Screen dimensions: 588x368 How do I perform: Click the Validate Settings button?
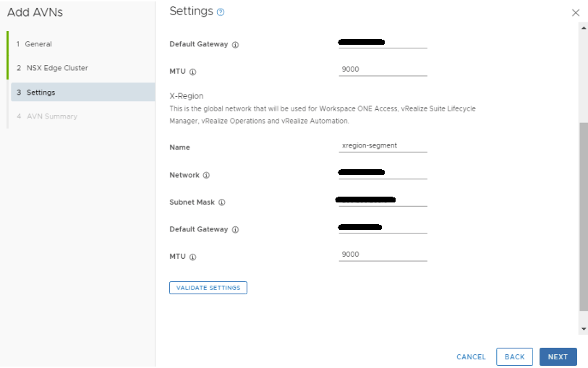[x=208, y=288]
